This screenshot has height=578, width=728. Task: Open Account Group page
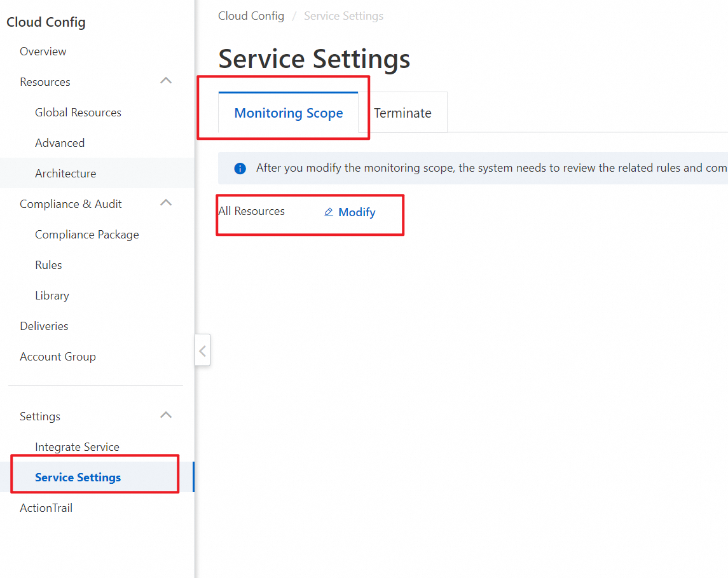coord(58,357)
